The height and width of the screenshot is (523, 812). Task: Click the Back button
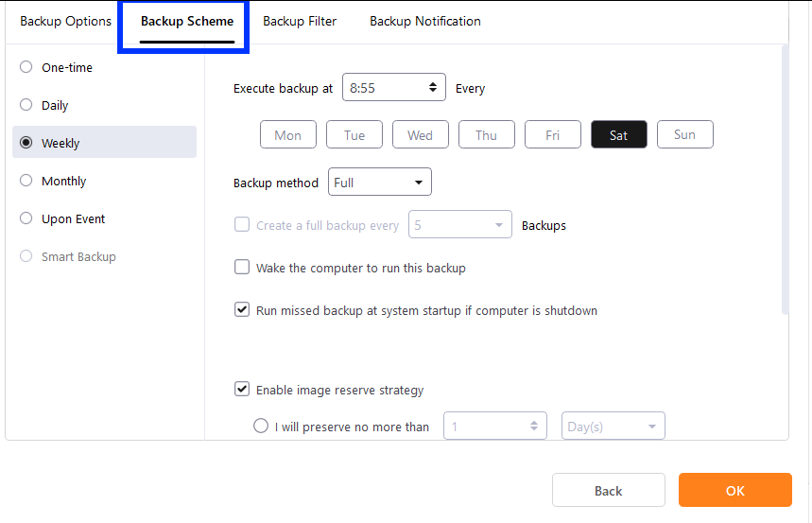[x=609, y=490]
